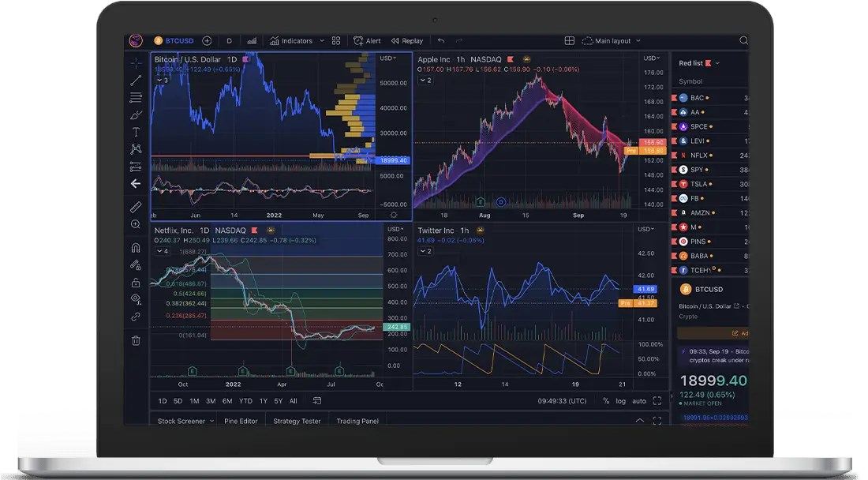Toggle the percent scale
Viewport: 868px width, 480px height.
[606, 401]
